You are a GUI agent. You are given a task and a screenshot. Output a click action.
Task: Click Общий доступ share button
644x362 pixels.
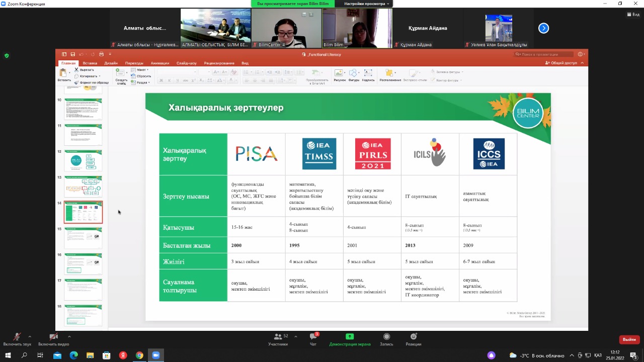click(x=561, y=63)
